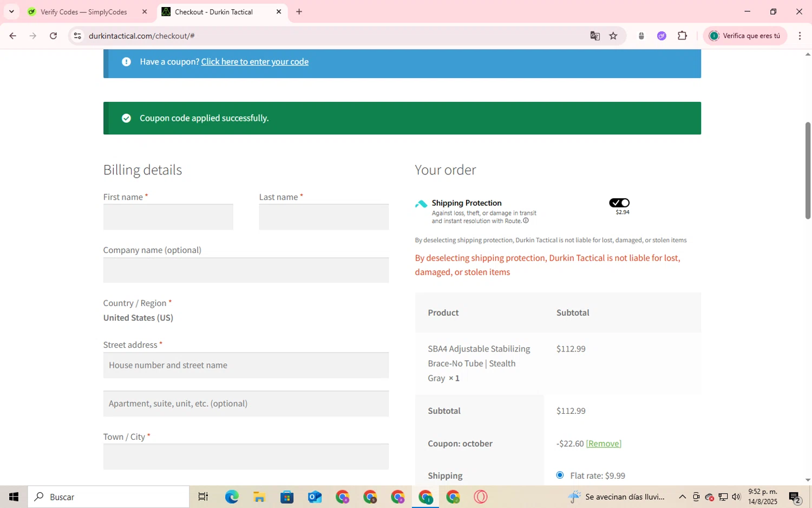Toggle Shipping Protection switch

click(619, 203)
